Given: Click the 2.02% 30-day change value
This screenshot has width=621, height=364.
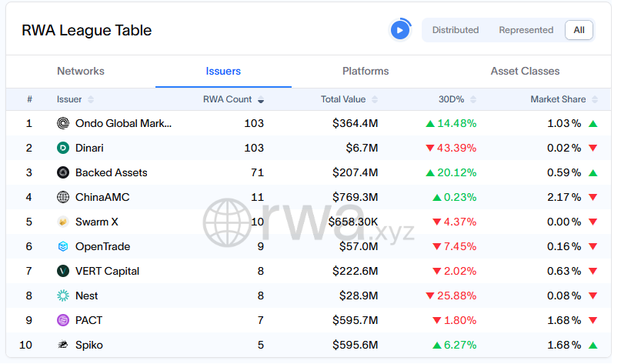Looking at the screenshot, I should coord(460,271).
